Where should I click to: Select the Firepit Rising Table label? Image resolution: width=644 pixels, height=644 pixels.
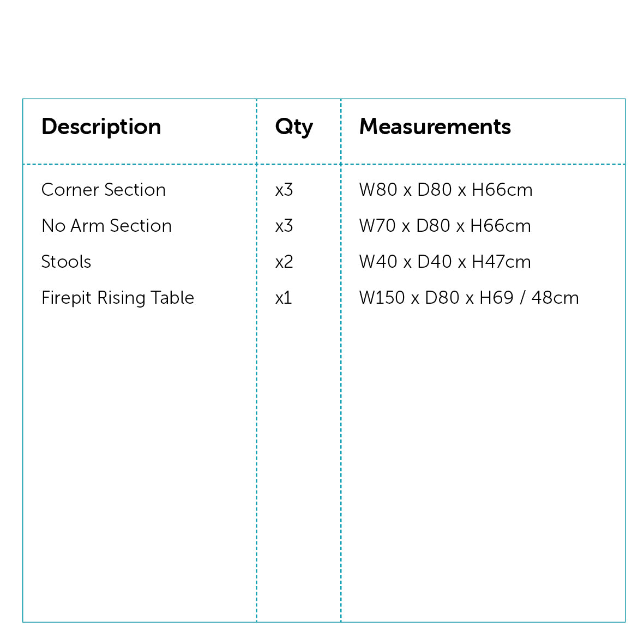tap(117, 298)
